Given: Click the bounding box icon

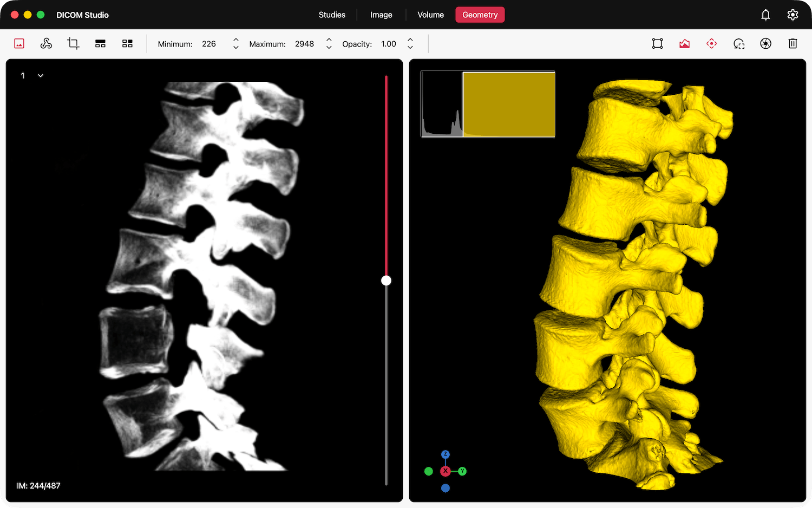Looking at the screenshot, I should [658, 44].
